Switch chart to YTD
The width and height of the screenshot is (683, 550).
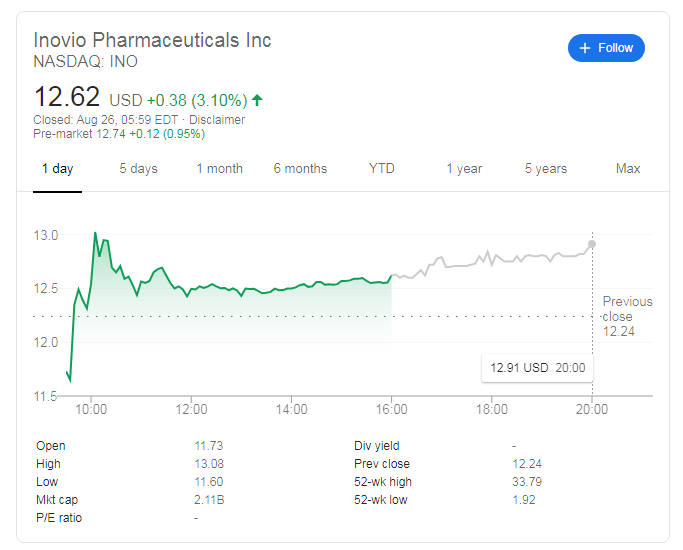click(382, 169)
